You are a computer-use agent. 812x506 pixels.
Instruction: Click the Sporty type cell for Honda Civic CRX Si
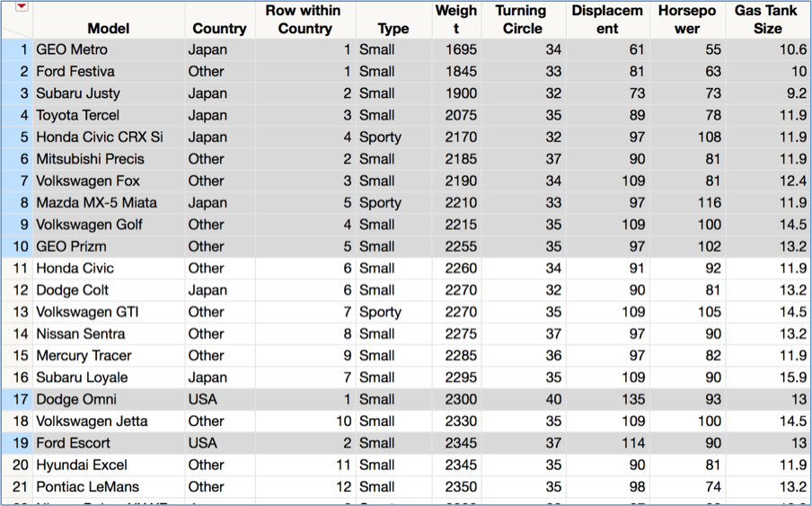coord(380,137)
